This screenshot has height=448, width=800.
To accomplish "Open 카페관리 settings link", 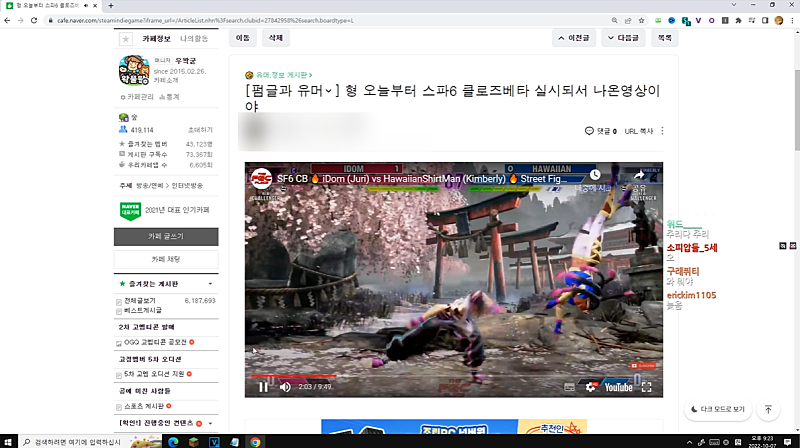I will [x=137, y=97].
